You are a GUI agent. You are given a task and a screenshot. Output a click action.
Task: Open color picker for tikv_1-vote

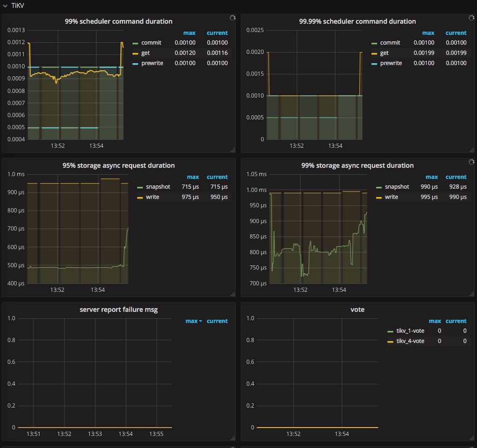pyautogui.click(x=391, y=331)
